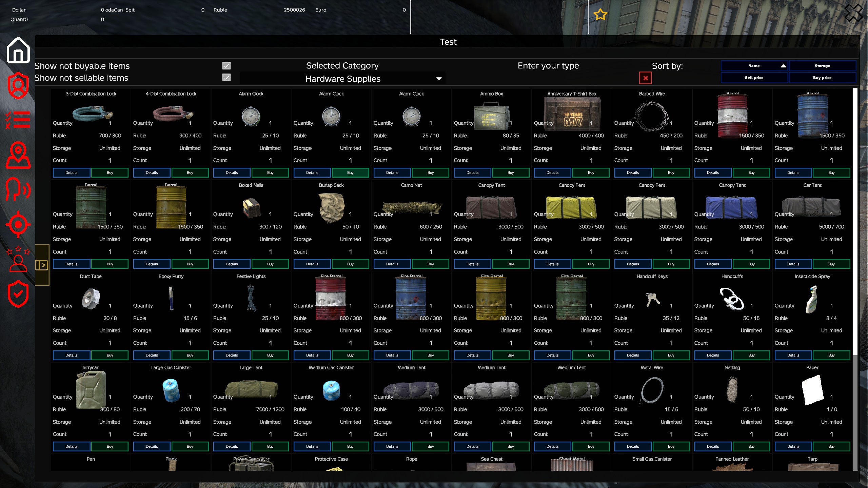Close the trader menu with X icon

point(853,13)
